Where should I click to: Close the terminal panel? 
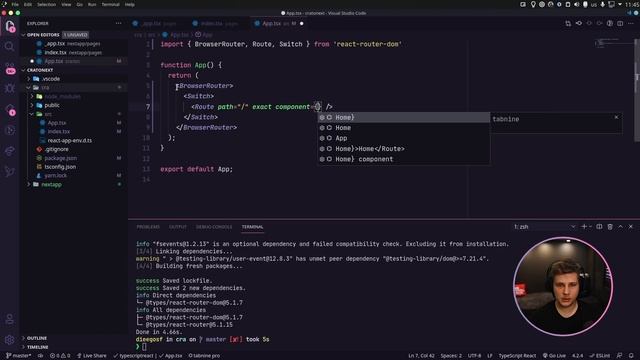[631, 227]
